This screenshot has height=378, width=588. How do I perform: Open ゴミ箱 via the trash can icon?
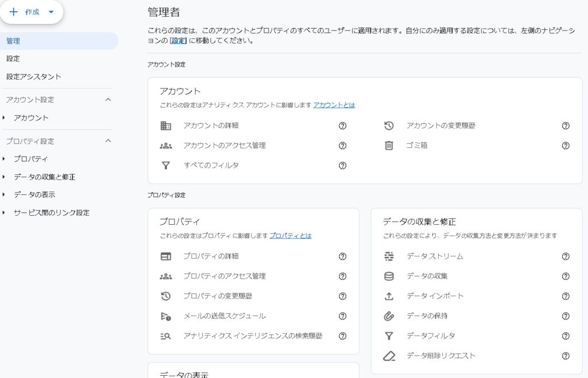pos(389,146)
